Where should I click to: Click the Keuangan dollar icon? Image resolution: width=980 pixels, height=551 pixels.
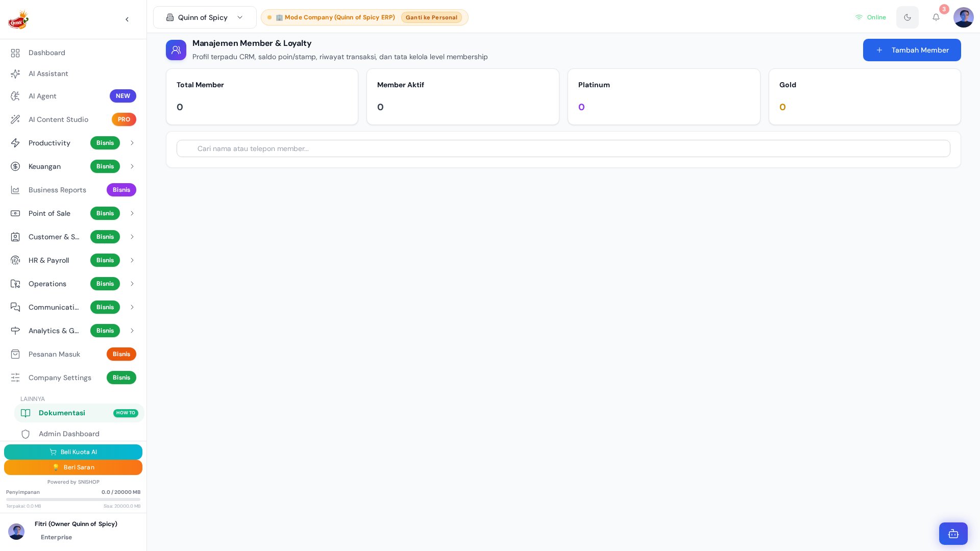point(15,166)
